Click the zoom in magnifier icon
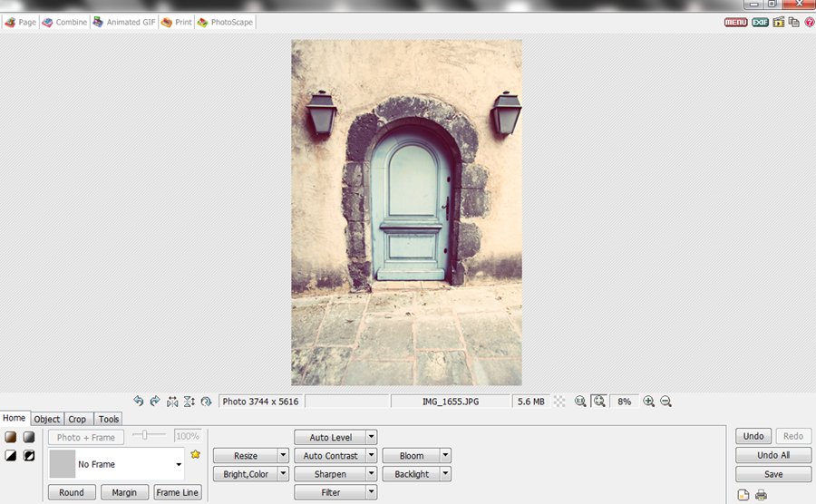The width and height of the screenshot is (816, 504). click(648, 401)
